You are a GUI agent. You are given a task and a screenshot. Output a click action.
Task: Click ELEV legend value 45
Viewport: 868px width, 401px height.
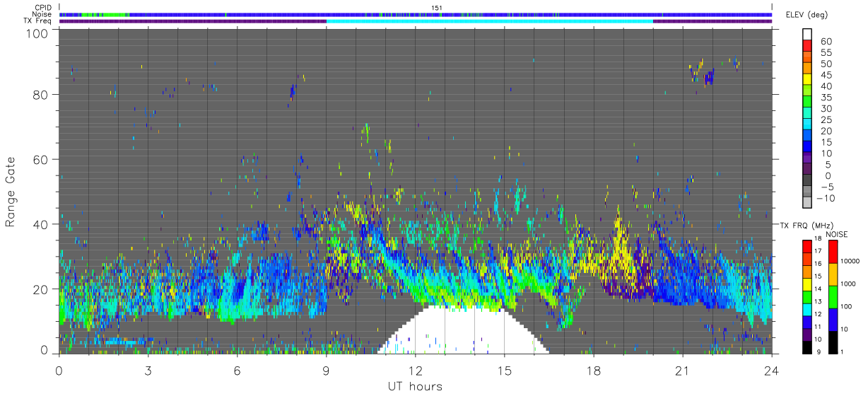826,75
